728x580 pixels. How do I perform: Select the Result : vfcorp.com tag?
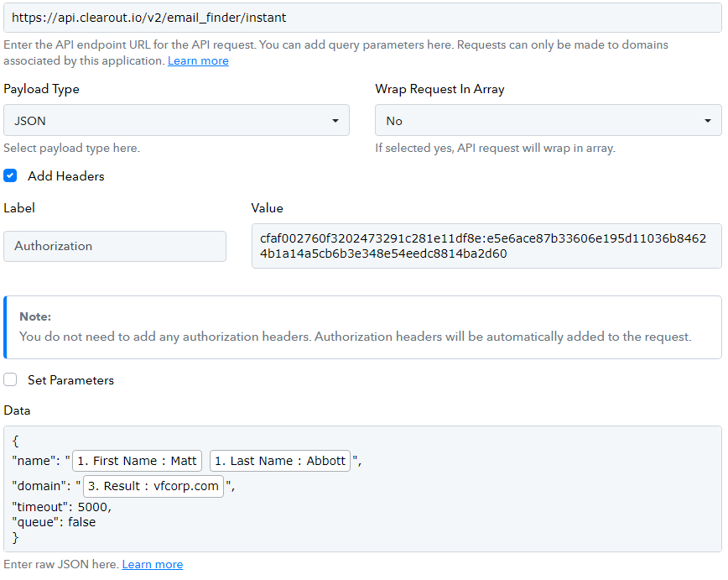coord(153,486)
